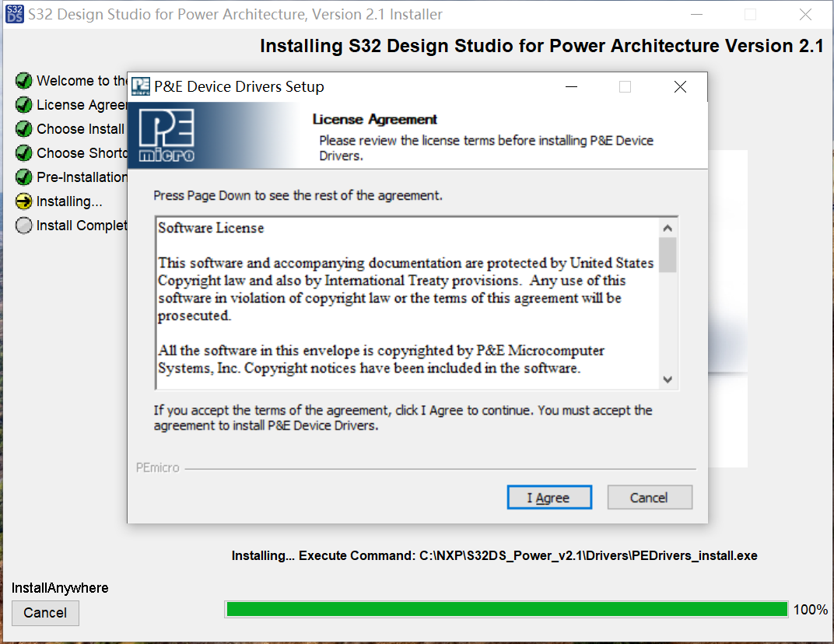
Task: Click the Installing step yellow arrow icon
Action: [23, 201]
